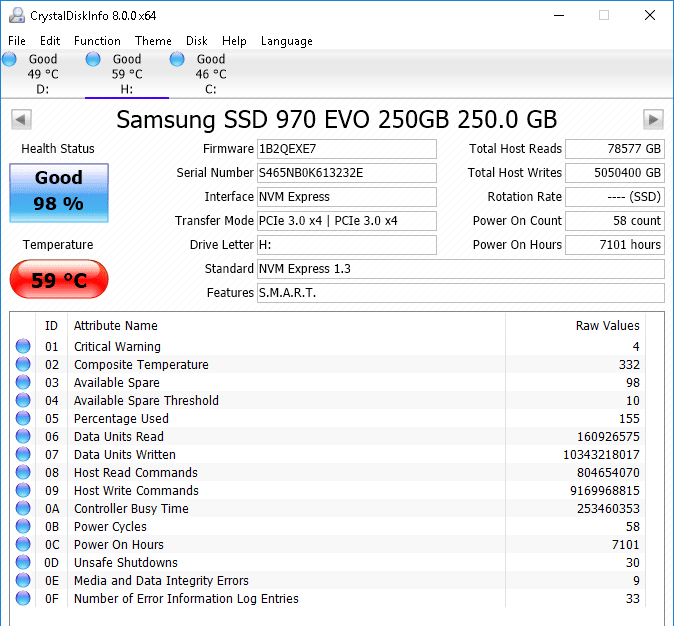Click the Power On Count value 58 count
674x626 pixels.
pos(615,221)
